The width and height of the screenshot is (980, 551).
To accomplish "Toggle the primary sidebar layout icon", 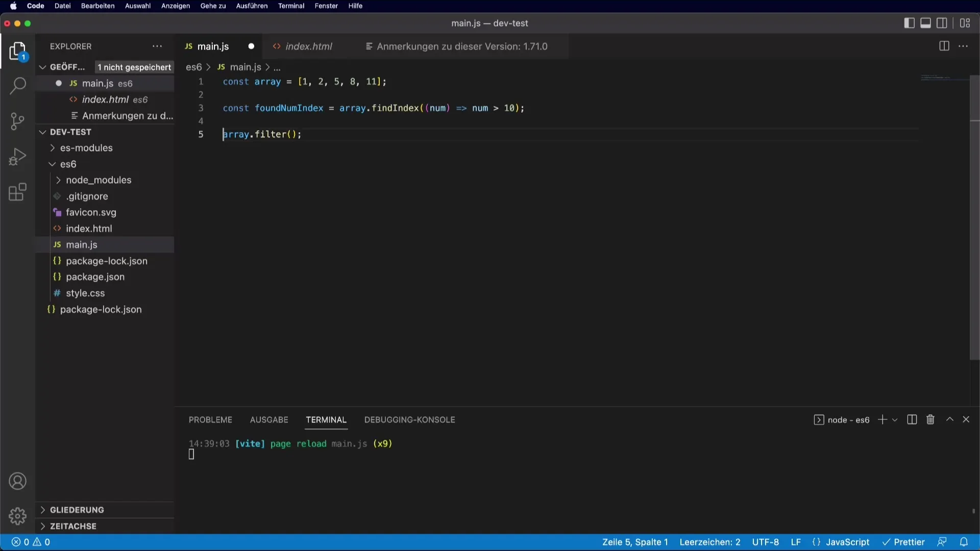I will 909,23.
